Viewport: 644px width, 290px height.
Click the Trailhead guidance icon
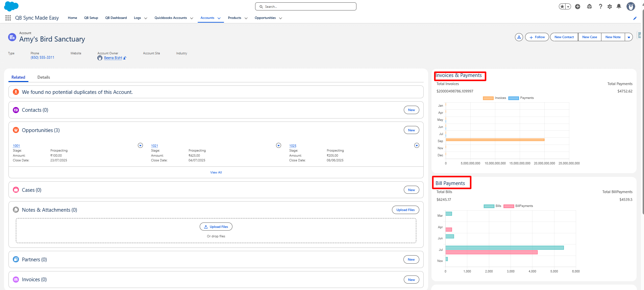click(589, 6)
